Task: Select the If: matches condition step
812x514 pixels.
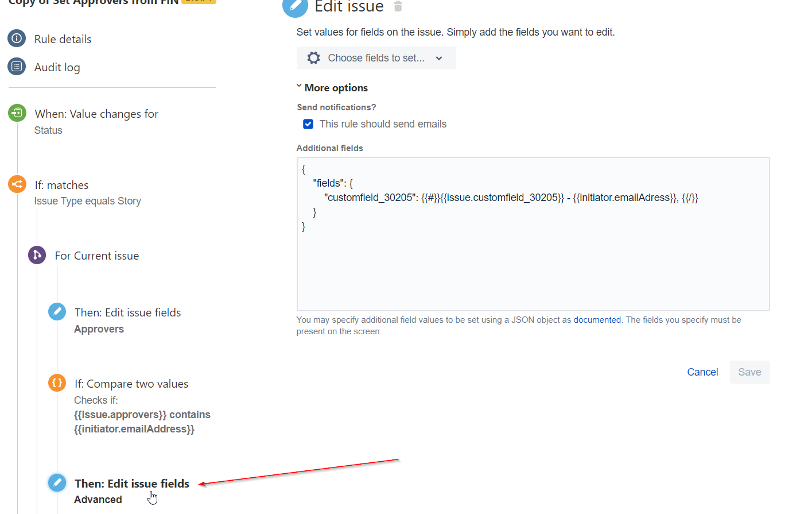Action: [x=61, y=185]
